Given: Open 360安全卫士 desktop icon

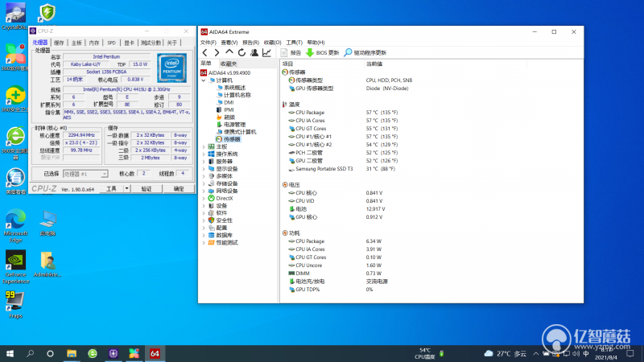Looking at the screenshot, I should [15, 98].
